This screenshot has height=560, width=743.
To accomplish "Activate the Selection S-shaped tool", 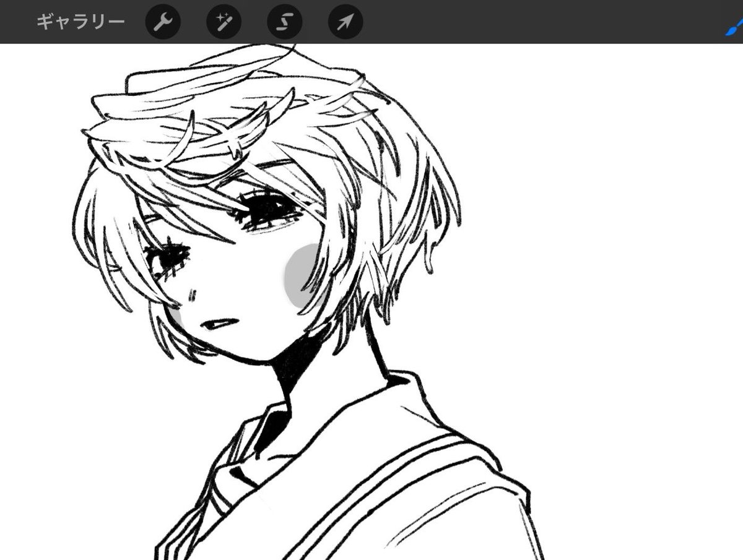I will (284, 23).
